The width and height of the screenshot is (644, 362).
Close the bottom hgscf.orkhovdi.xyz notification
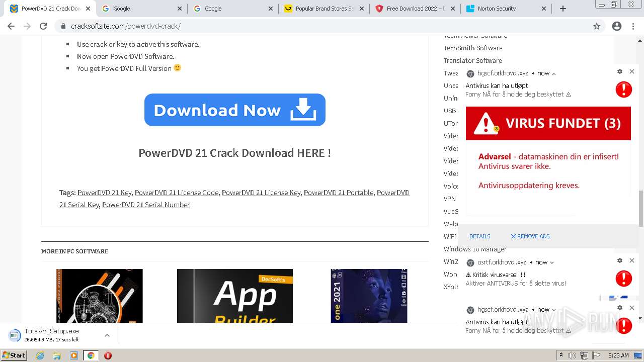point(632,308)
